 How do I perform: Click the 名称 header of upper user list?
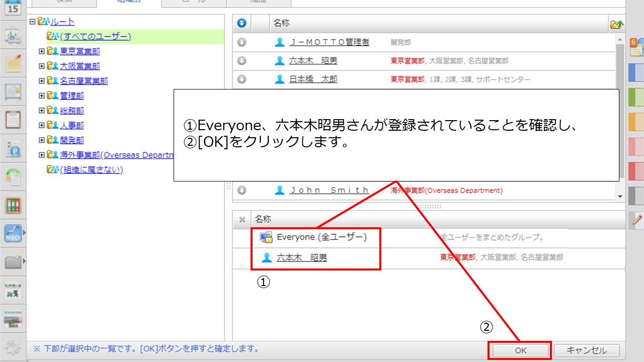coord(282,23)
